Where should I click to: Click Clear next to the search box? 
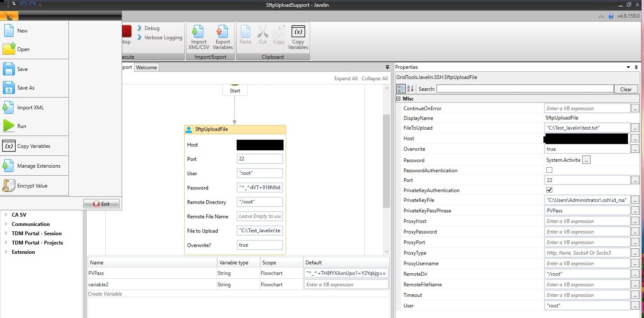[625, 89]
